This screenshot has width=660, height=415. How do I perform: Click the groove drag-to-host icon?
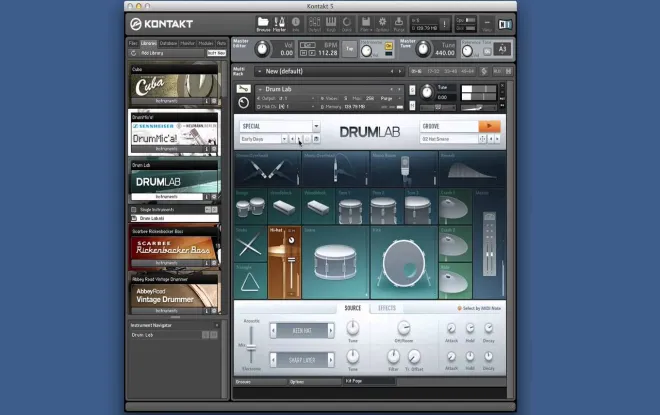(482, 139)
